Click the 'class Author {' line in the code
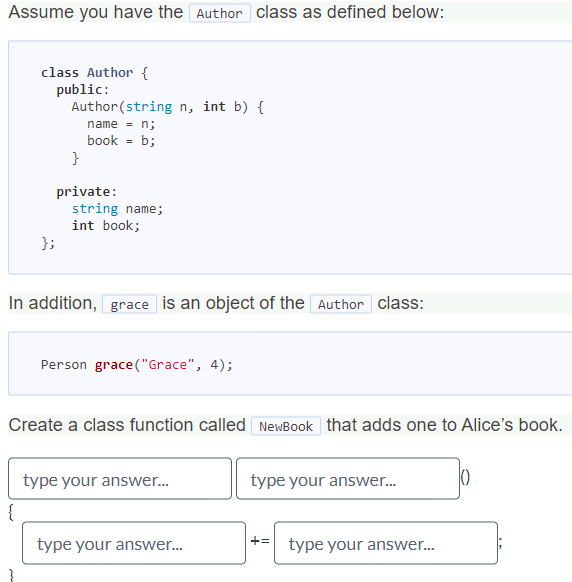The width and height of the screenshot is (572, 582). point(94,73)
